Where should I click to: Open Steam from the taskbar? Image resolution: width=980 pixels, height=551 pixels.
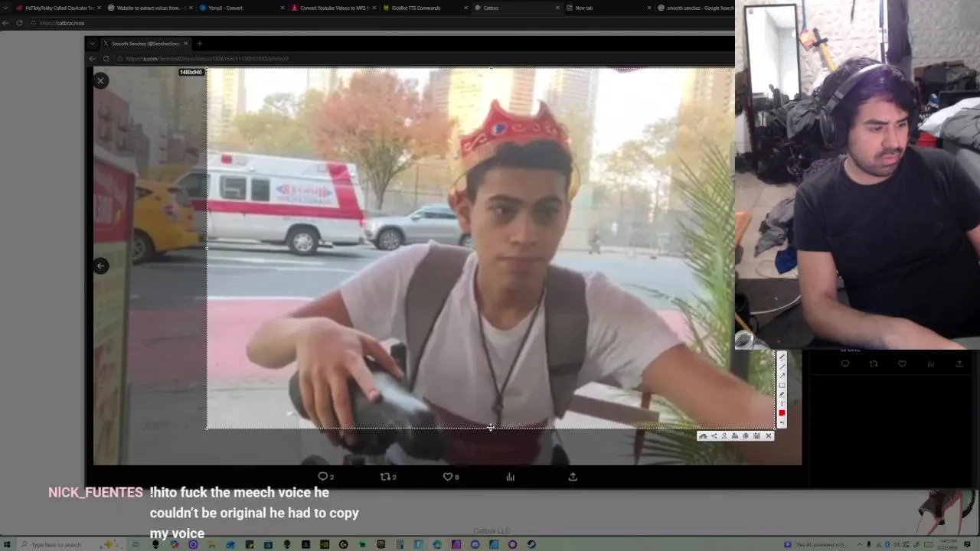[531, 544]
